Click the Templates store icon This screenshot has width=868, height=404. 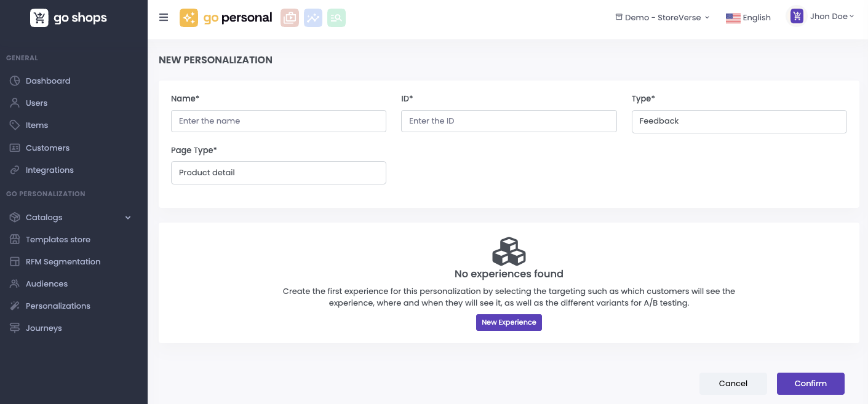coord(15,239)
